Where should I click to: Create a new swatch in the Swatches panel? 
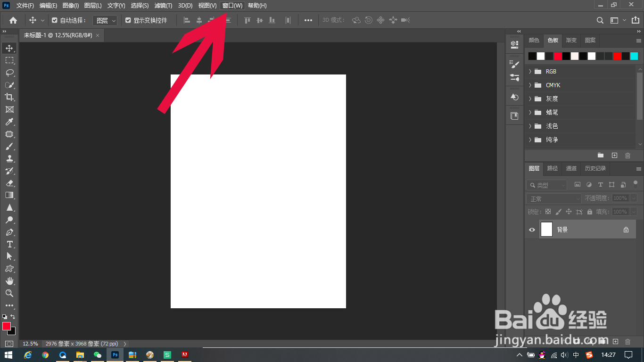point(614,155)
